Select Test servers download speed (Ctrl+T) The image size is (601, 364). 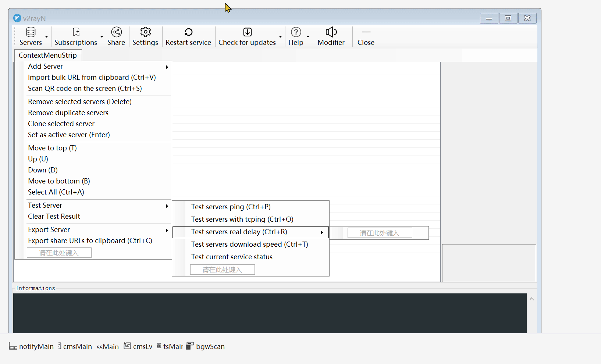click(x=249, y=245)
